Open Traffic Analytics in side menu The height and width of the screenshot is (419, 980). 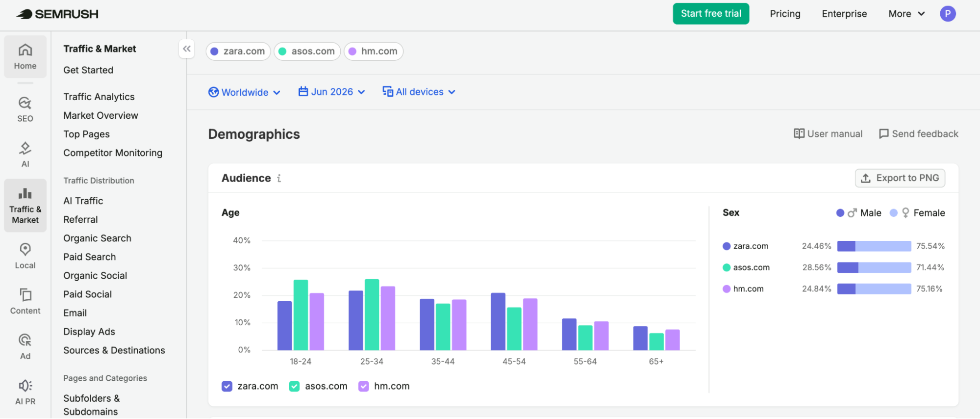coord(99,97)
